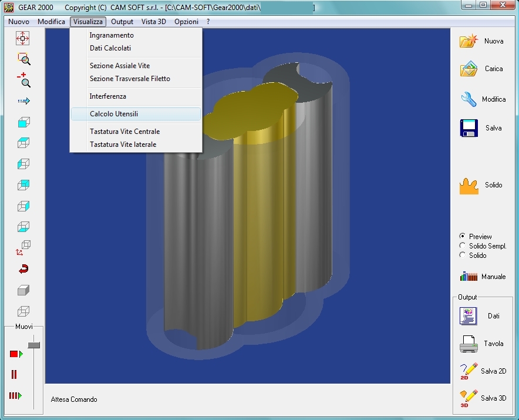The height and width of the screenshot is (420, 519).
Task: Click the Modifica wrench icon
Action: tap(469, 99)
